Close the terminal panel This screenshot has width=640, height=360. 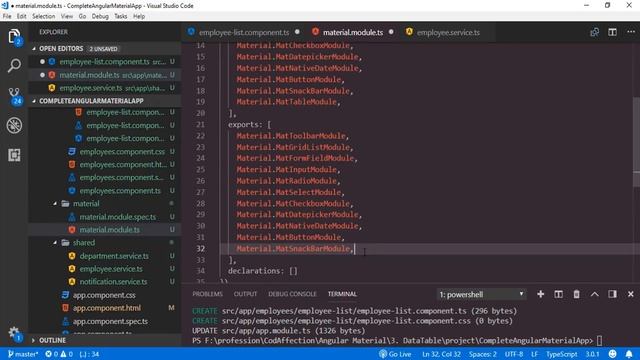(x=631, y=294)
